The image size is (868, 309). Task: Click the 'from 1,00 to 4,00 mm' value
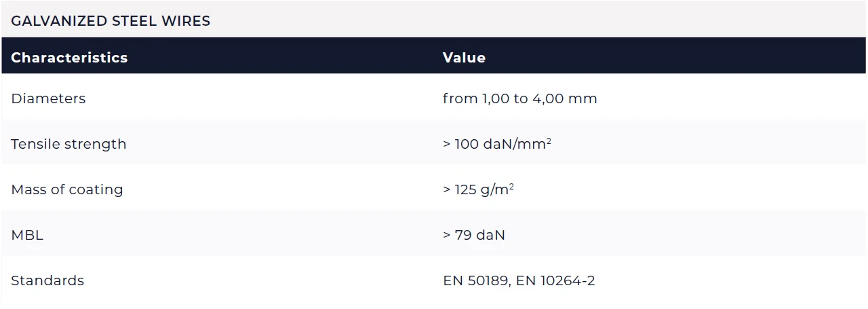click(x=520, y=98)
